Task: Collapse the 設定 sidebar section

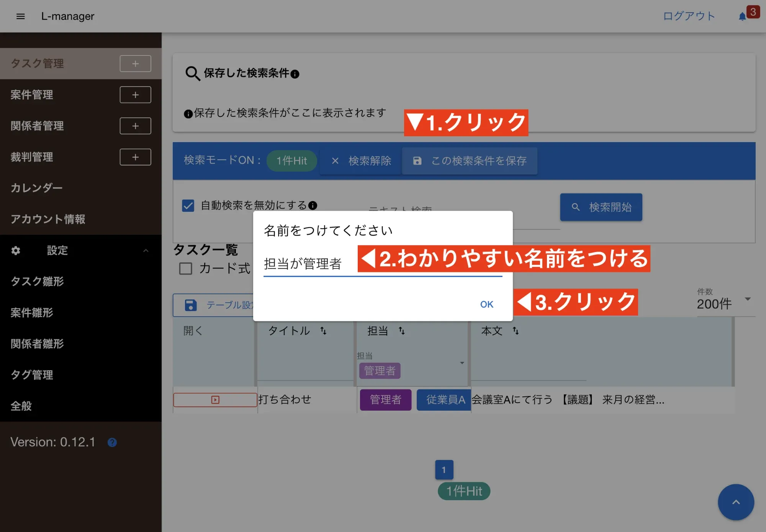Action: click(146, 250)
